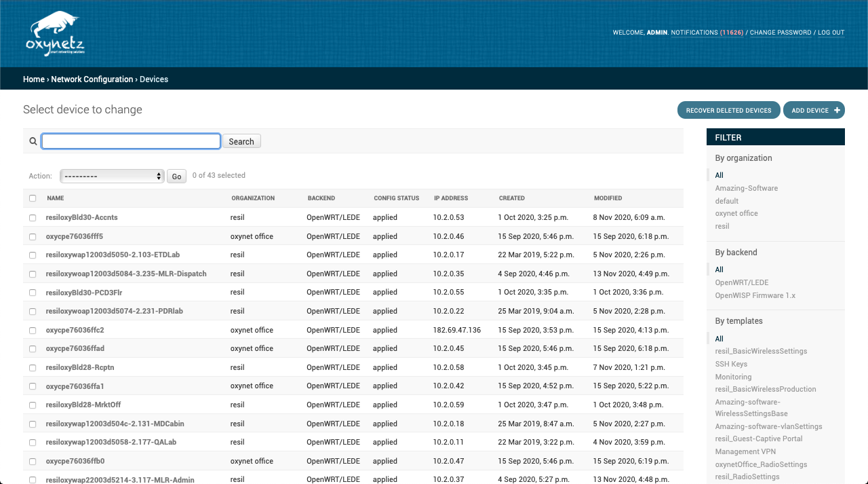Click the magnifying glass search icon
This screenshot has height=484, width=868.
33,141
